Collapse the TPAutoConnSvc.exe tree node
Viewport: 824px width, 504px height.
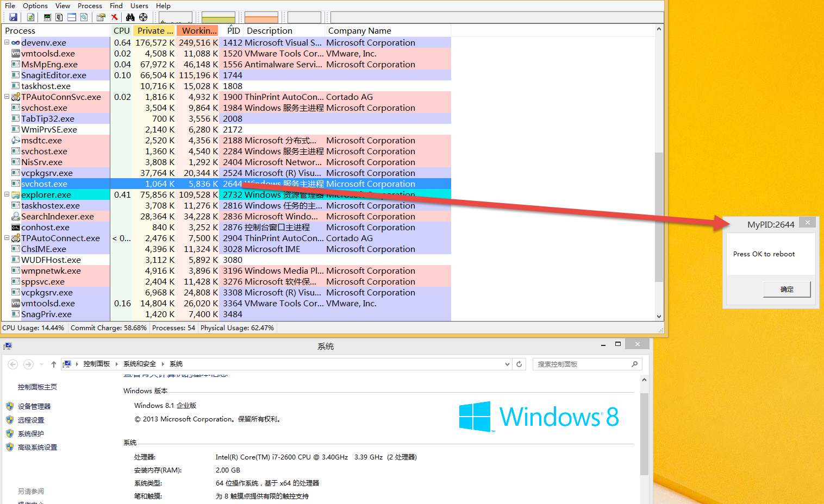[7, 97]
